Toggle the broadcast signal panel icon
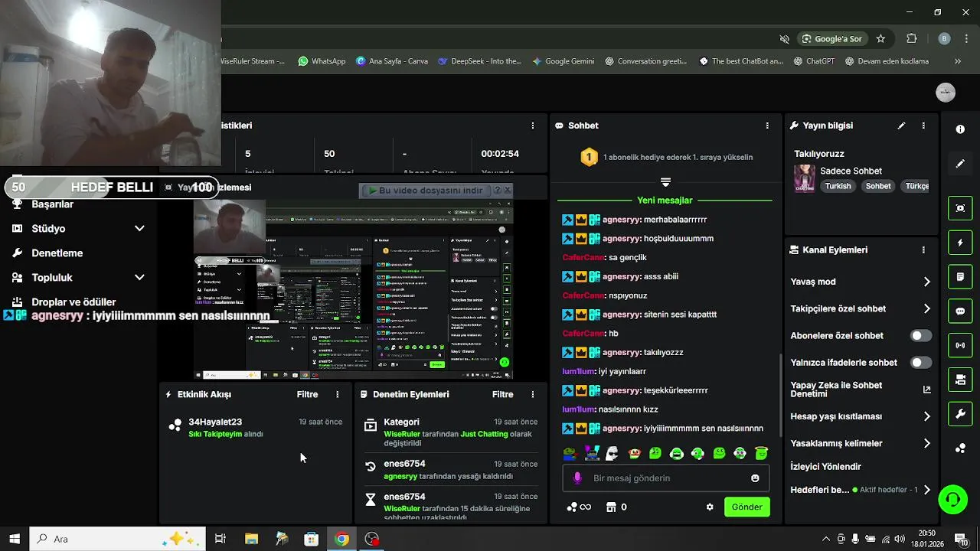The height and width of the screenshot is (551, 980). click(x=960, y=345)
